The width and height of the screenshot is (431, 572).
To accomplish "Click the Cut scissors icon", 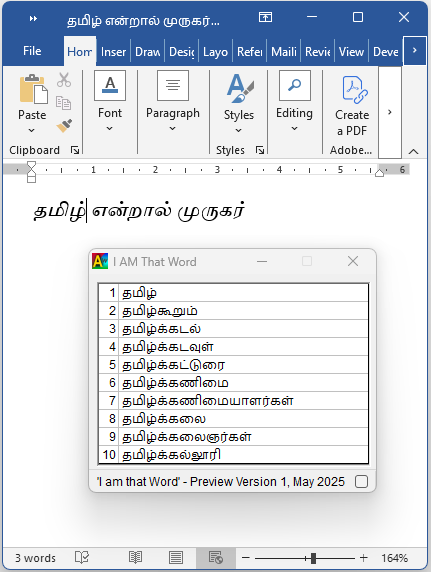I will (64, 80).
